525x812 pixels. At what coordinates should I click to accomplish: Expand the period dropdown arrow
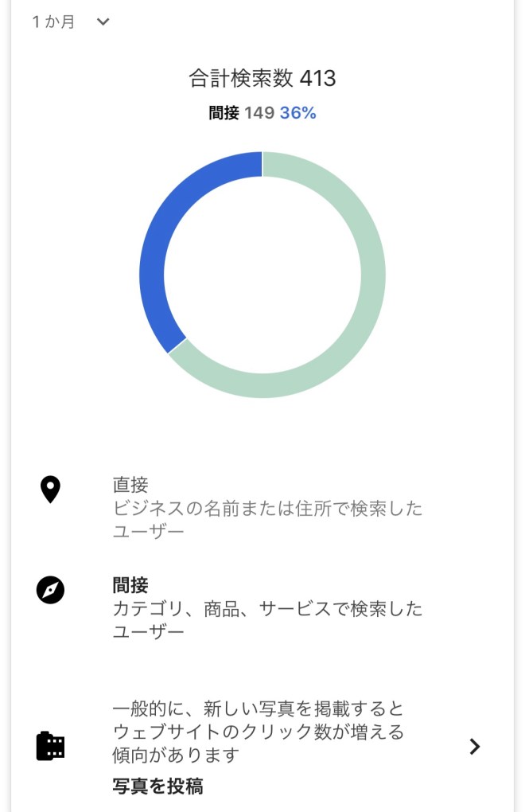pos(103,22)
